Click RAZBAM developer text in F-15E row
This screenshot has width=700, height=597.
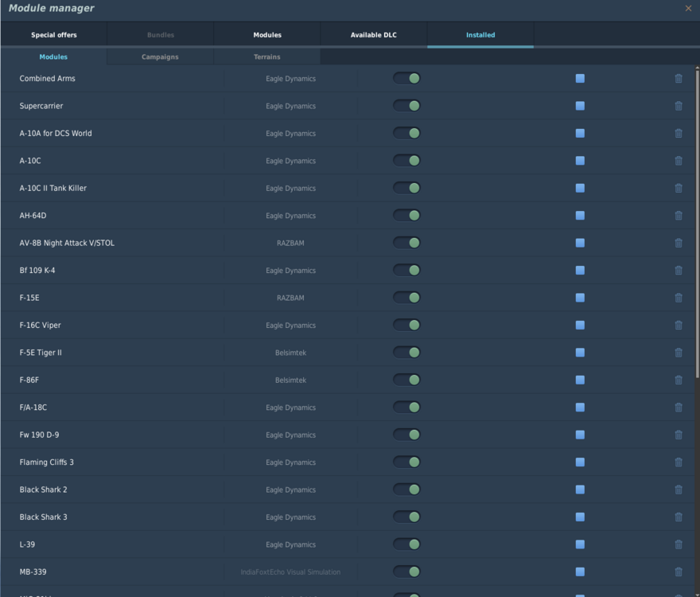click(x=290, y=298)
